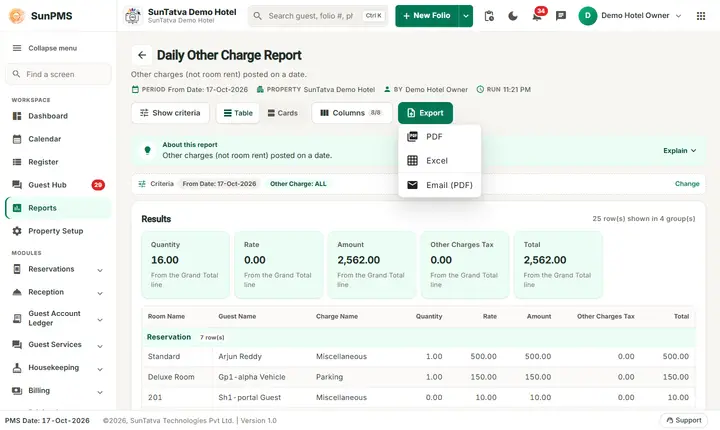Screen dimensions: 720x430
Task: Click the Housekeeping sidebar icon
Action: click(x=17, y=368)
